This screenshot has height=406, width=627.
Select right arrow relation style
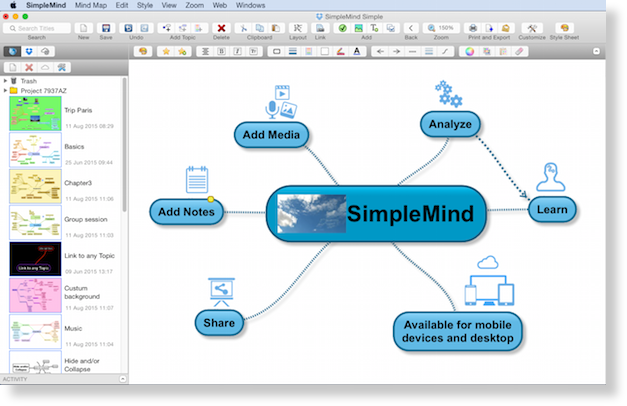point(396,51)
